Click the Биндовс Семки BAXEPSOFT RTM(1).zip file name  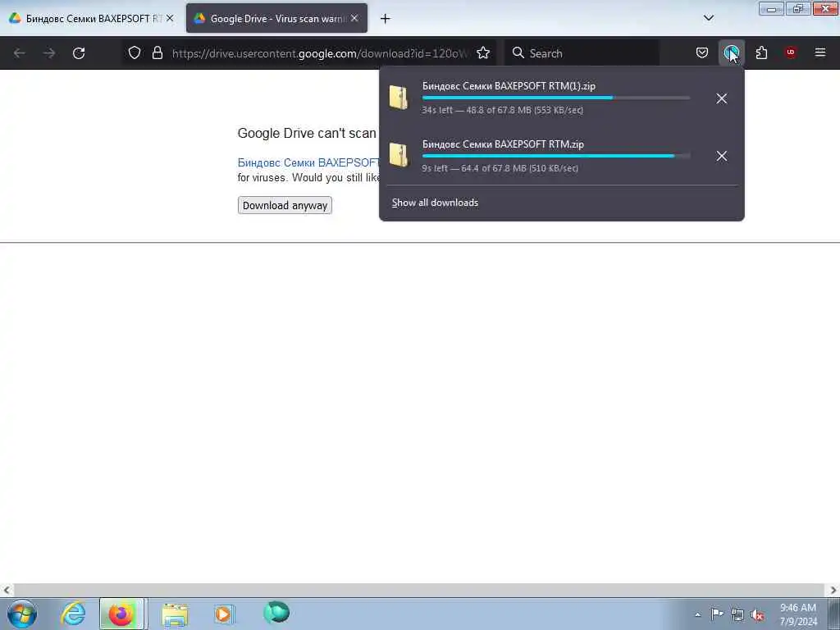pos(509,85)
